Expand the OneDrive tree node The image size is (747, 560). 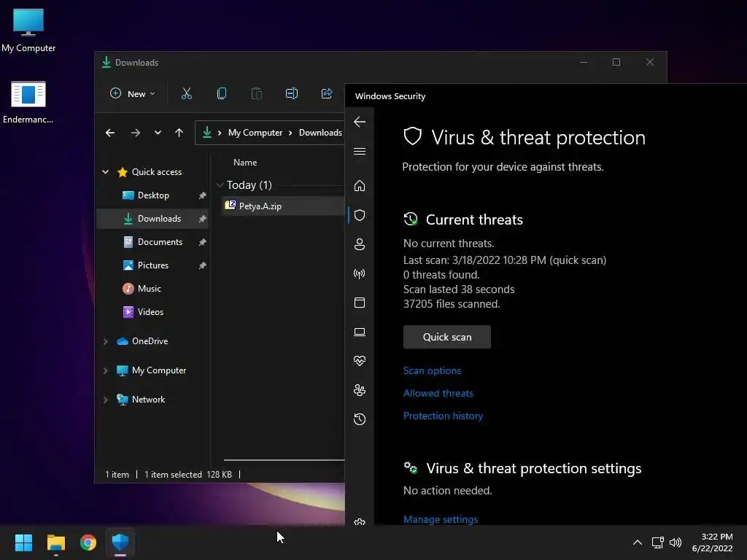106,341
